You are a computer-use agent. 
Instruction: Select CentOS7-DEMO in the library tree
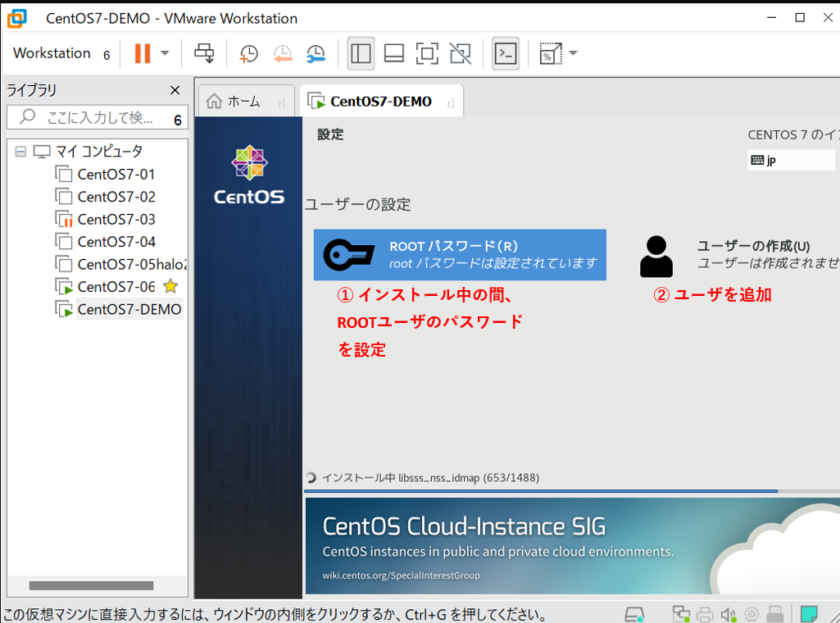tap(129, 310)
